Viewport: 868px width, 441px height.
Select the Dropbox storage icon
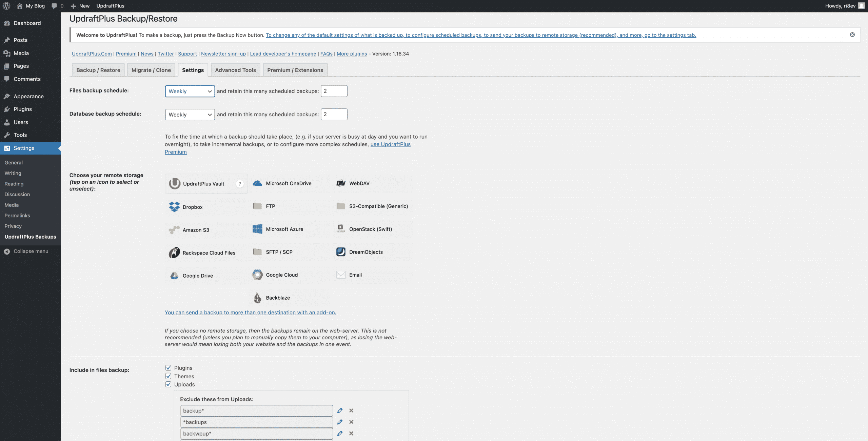[x=174, y=207]
